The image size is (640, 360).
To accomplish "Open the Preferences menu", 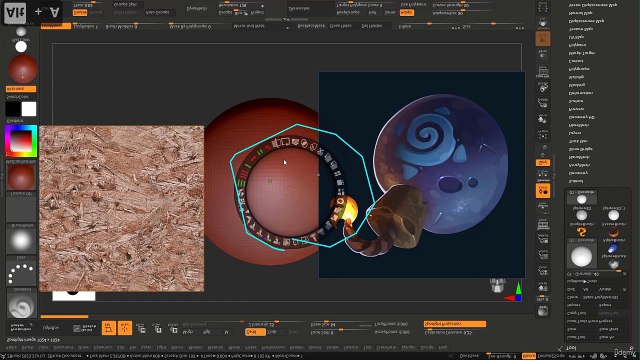I will click(273, 347).
